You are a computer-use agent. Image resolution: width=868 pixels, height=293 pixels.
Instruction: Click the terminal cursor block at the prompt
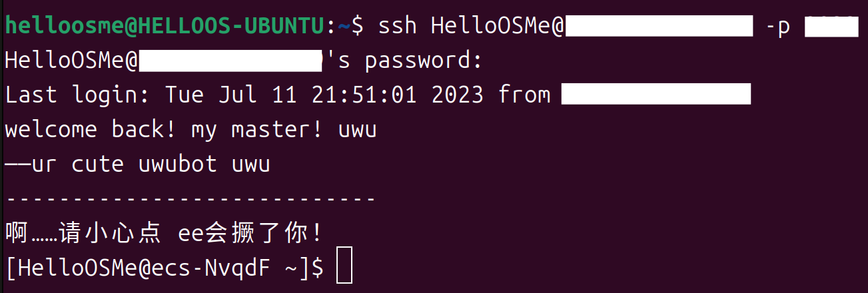click(x=344, y=265)
